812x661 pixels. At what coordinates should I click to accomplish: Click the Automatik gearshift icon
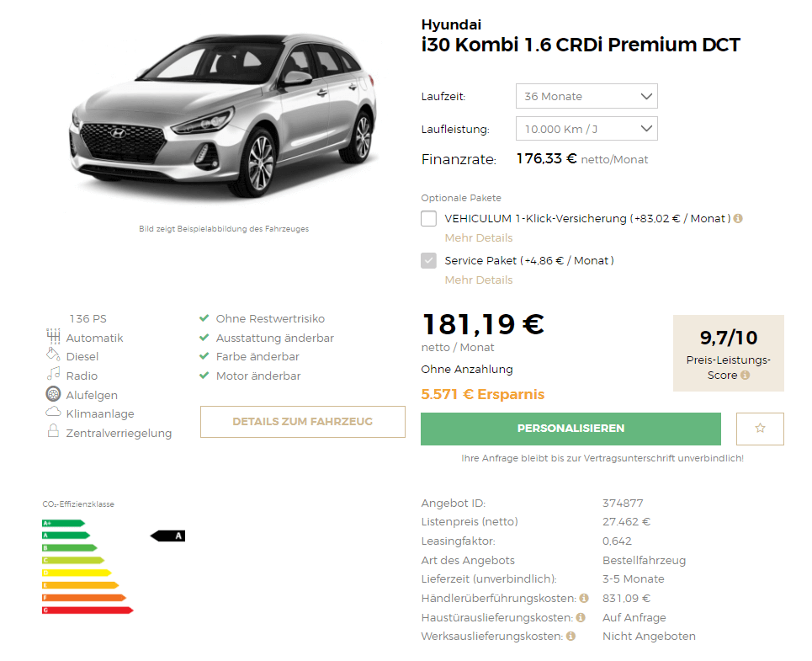click(x=53, y=337)
